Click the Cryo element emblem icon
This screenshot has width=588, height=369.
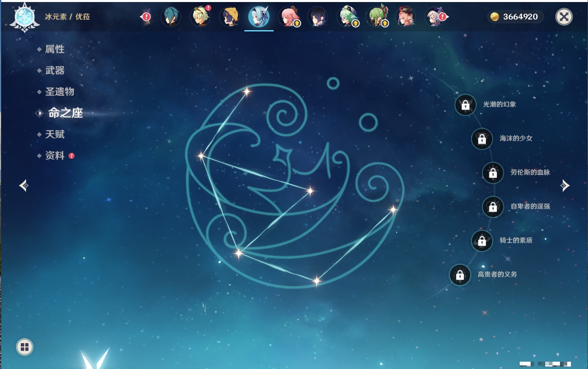pyautogui.click(x=24, y=18)
